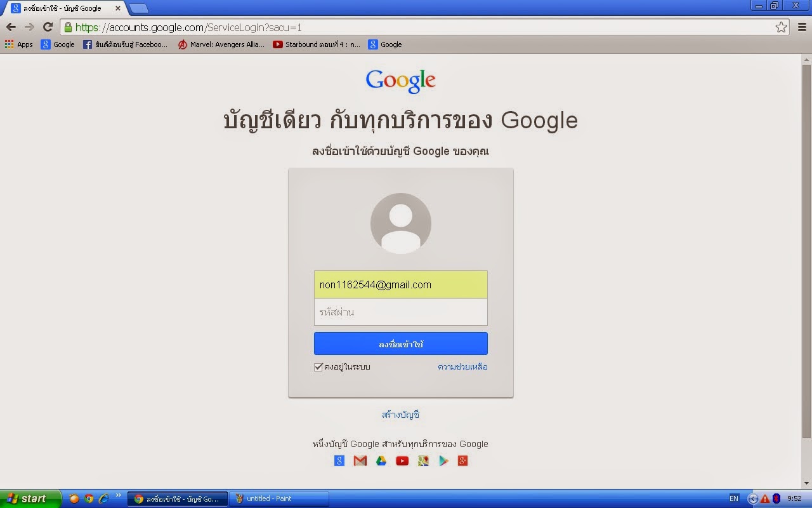Click the Google Search icon below the sign-in card

click(x=339, y=461)
